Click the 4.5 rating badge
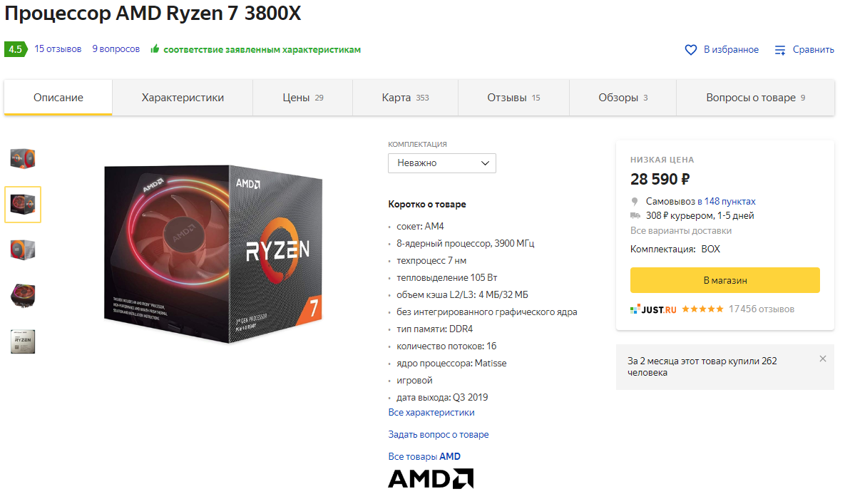 click(15, 49)
